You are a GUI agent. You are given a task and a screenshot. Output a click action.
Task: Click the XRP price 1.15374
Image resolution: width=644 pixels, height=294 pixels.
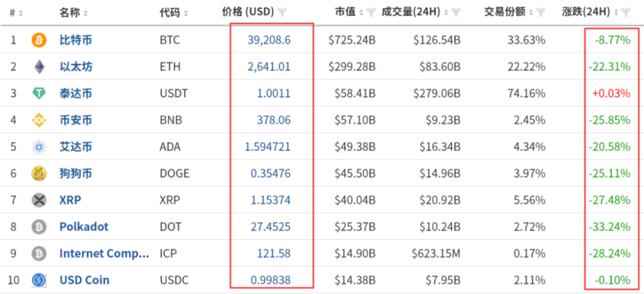tap(270, 201)
